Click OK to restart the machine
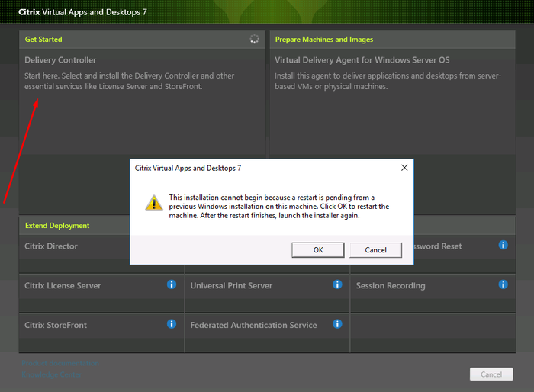Screen dimensions: 534x392 (x=318, y=250)
